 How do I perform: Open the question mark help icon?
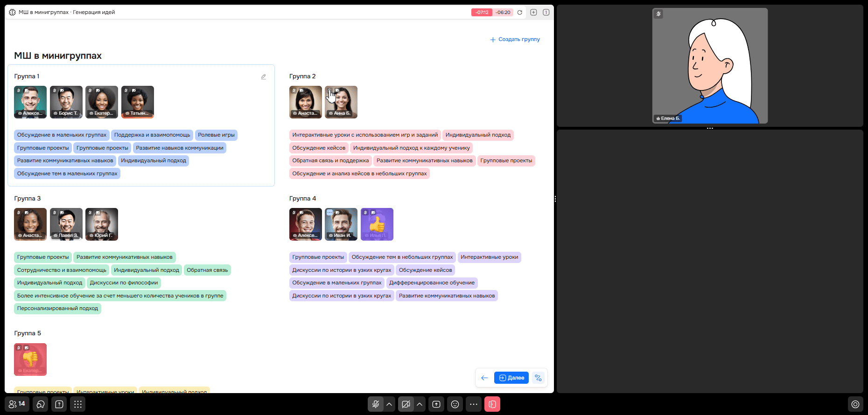point(59,404)
